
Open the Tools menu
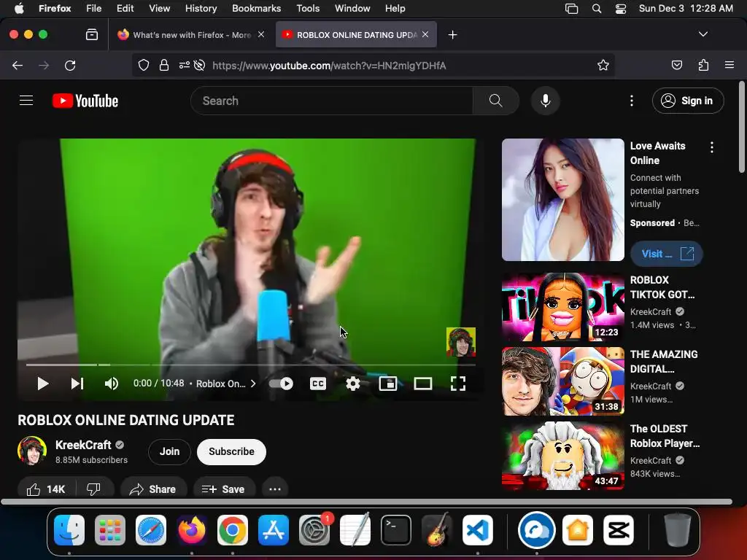(308, 8)
